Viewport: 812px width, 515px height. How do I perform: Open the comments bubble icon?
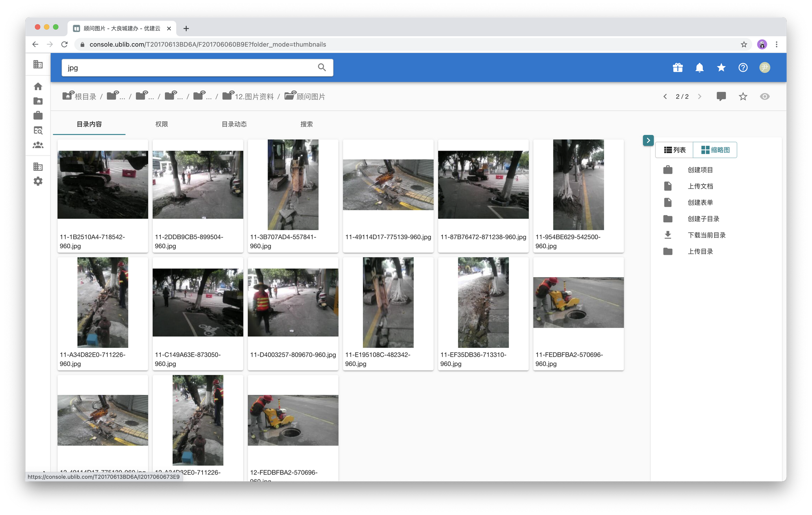[721, 97]
